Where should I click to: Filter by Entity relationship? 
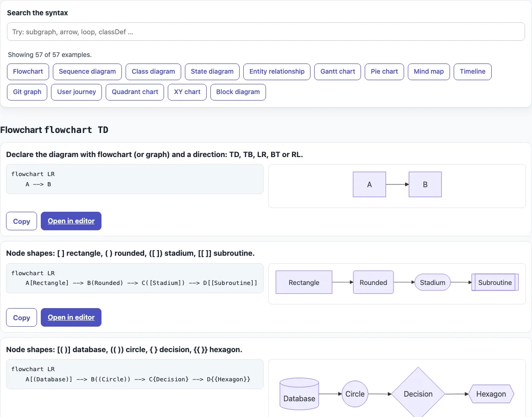point(277,72)
